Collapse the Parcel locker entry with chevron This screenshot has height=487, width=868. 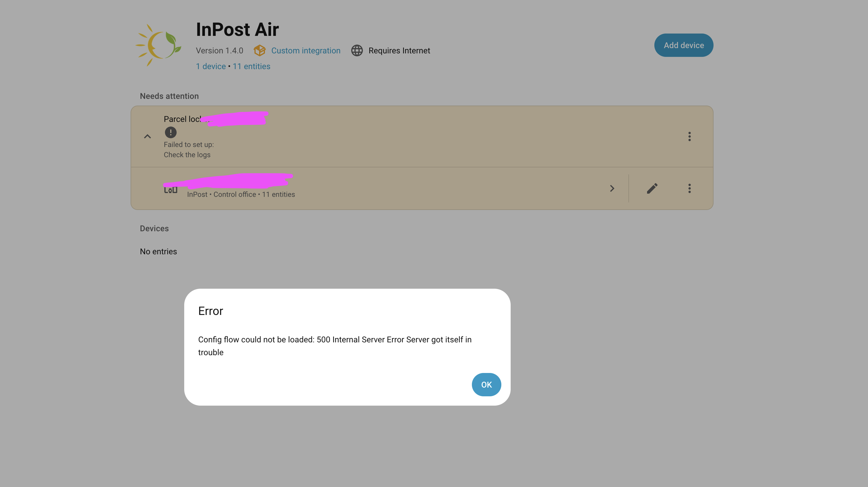point(147,136)
